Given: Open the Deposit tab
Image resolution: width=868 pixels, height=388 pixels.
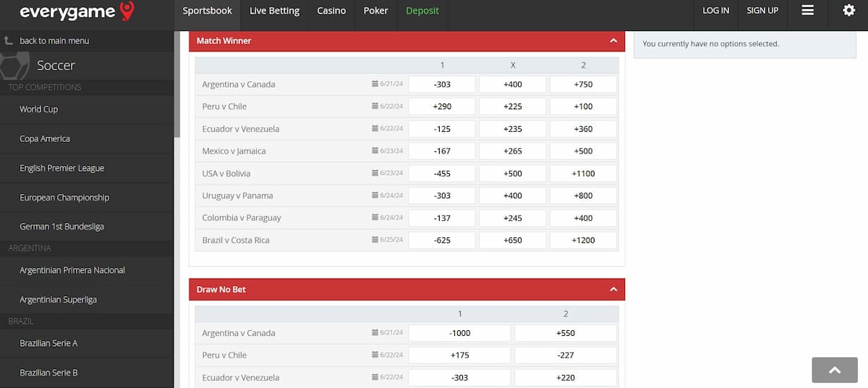Looking at the screenshot, I should tap(422, 11).
